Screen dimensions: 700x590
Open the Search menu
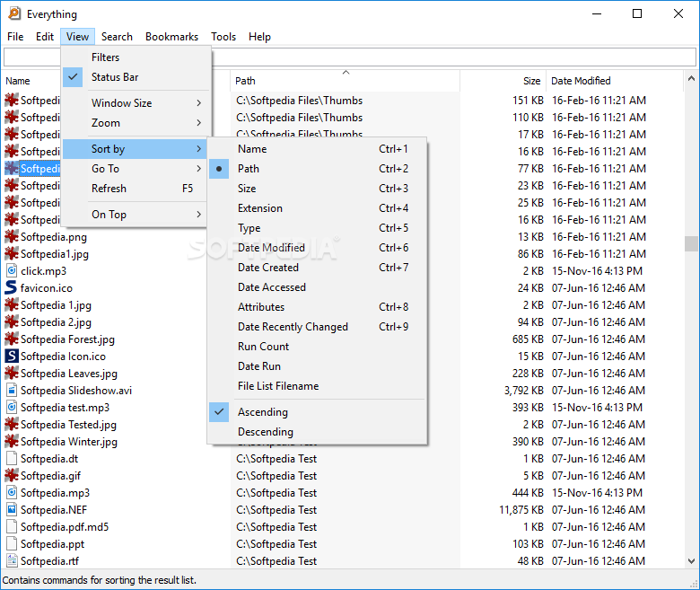pyautogui.click(x=117, y=37)
